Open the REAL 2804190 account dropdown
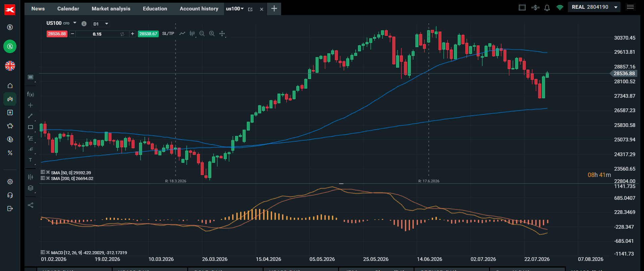This screenshot has width=644, height=271. coord(594,7)
